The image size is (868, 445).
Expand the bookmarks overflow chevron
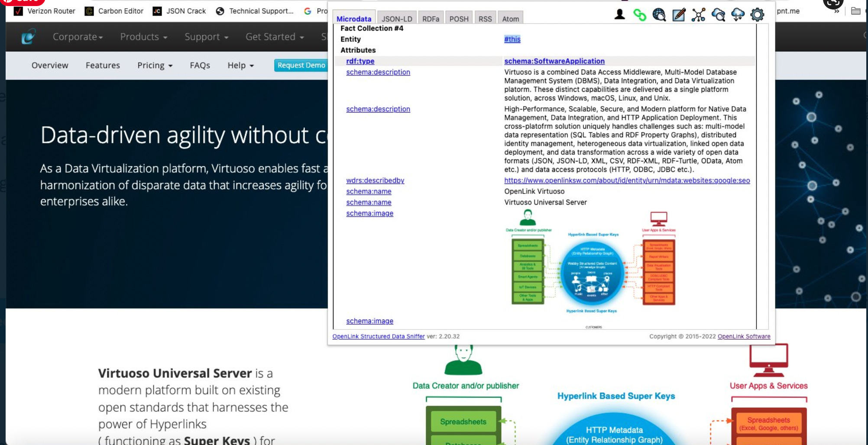836,11
